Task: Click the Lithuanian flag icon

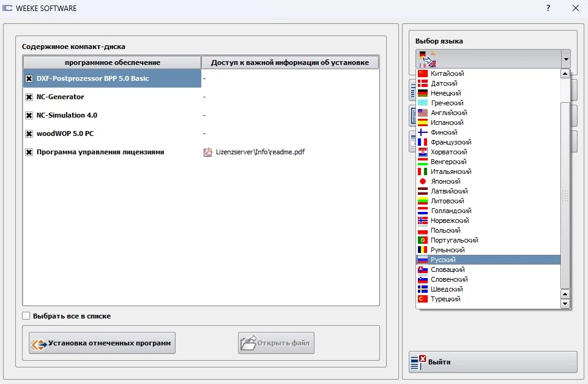Action: (x=423, y=201)
